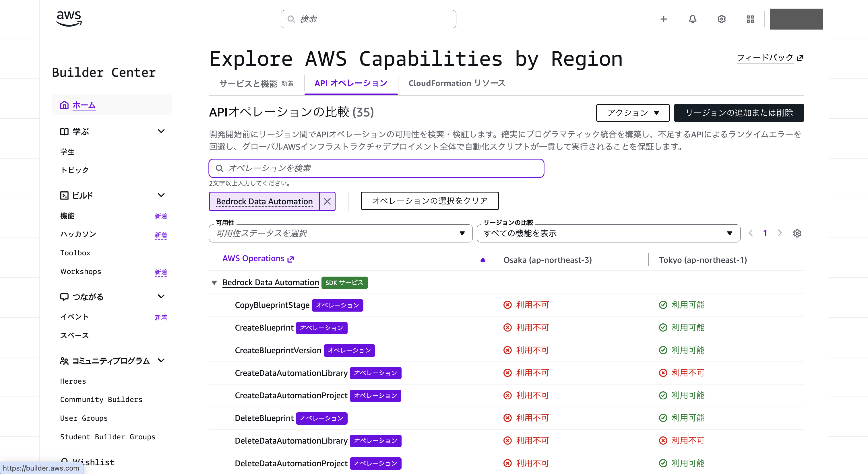Open the 可用性 status dropdown

(x=340, y=233)
